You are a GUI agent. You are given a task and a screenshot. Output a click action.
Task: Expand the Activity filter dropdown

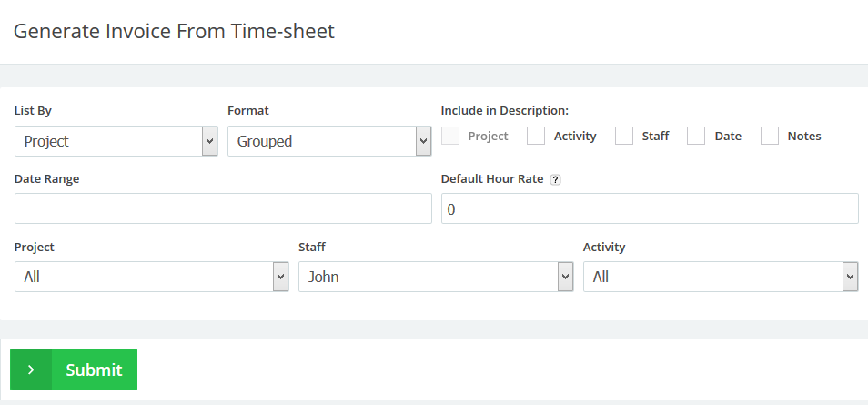click(720, 277)
